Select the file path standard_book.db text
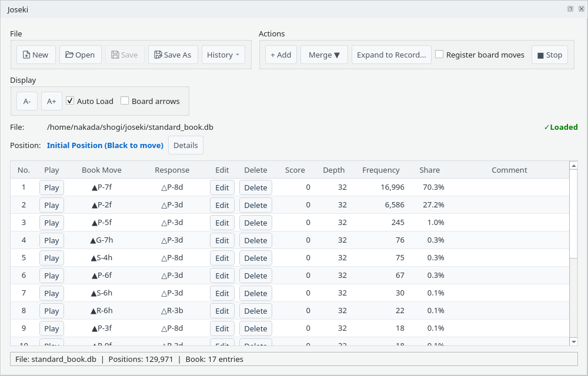The height and width of the screenshot is (376, 588). pyautogui.click(x=130, y=127)
